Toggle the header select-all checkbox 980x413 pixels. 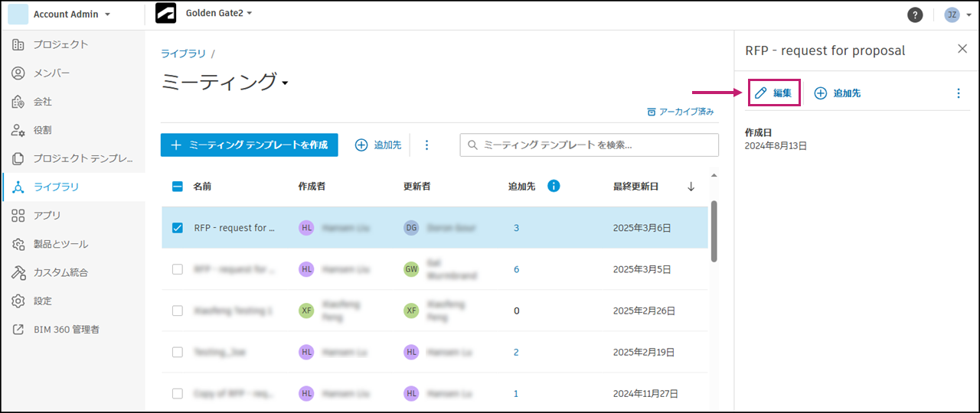pyautogui.click(x=178, y=186)
